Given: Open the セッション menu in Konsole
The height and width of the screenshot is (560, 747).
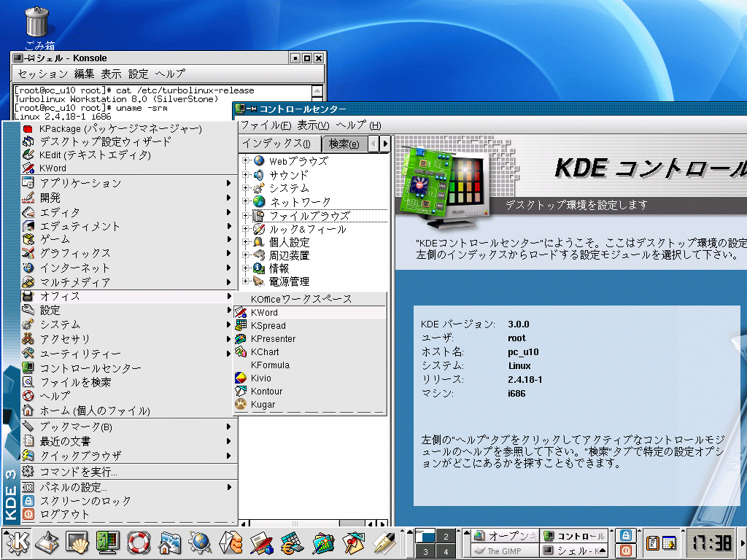Looking at the screenshot, I should click(x=43, y=74).
